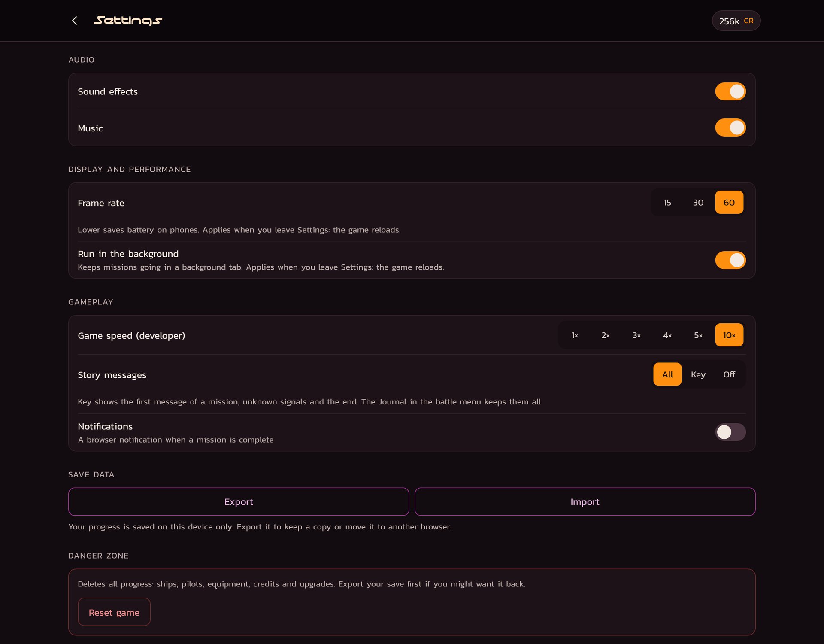Export the save data
The height and width of the screenshot is (644, 824).
239,501
